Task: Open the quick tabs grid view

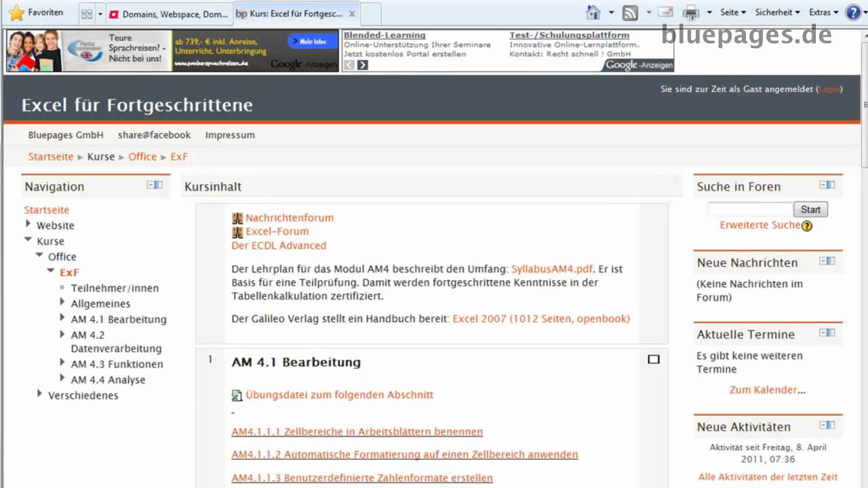Action: 86,14
